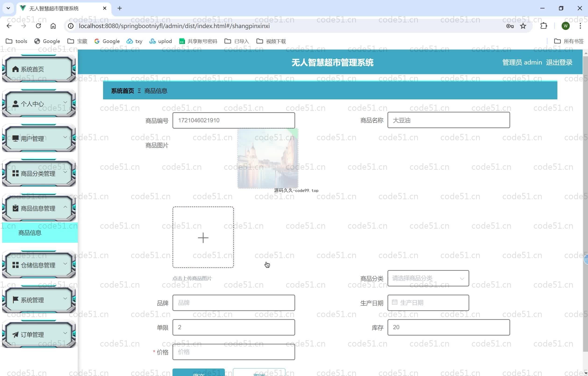Open the 视频下载 bookmark folder

(x=271, y=41)
